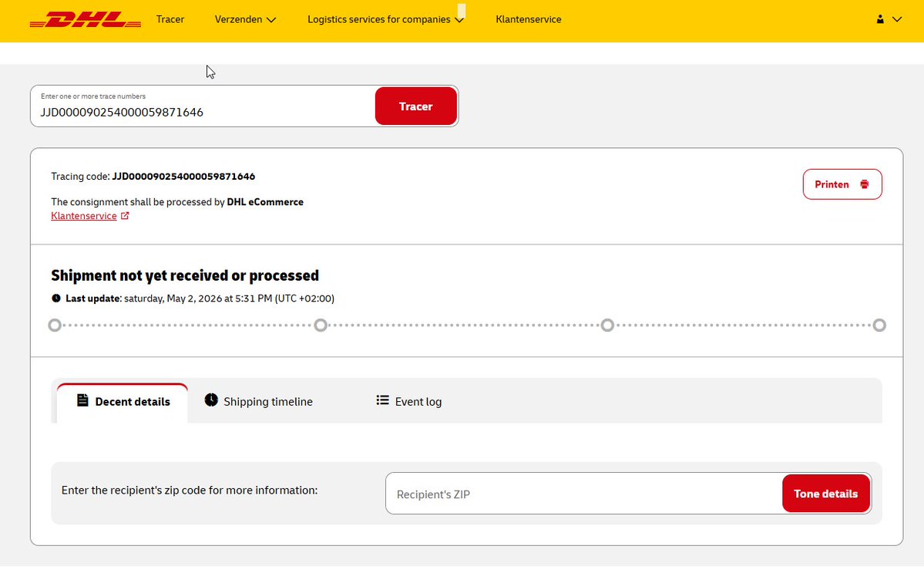Switch to the Event log tab
924x570 pixels.
(409, 402)
